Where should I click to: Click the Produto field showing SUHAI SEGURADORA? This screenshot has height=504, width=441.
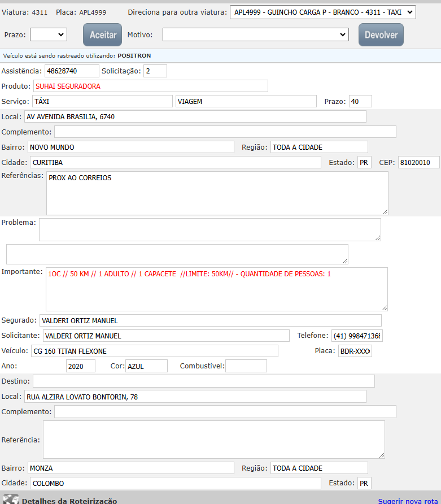pos(150,86)
